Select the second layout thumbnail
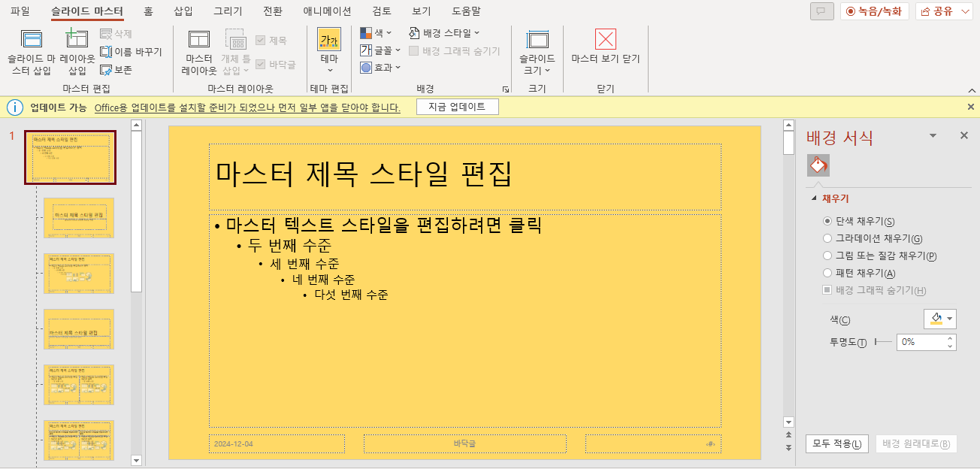This screenshot has width=980, height=469. (x=79, y=273)
